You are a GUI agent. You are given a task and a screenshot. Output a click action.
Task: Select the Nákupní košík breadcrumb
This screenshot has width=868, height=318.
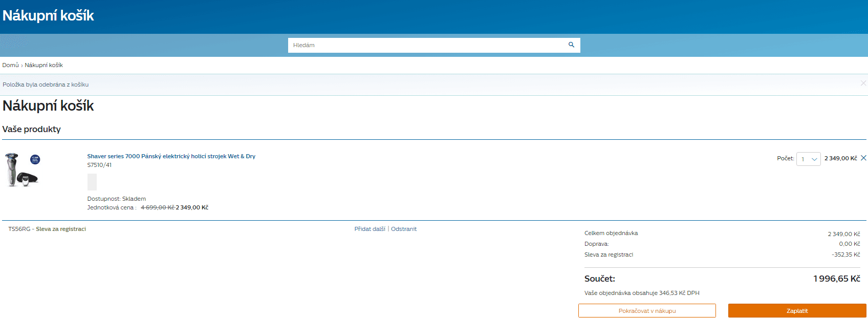(44, 65)
